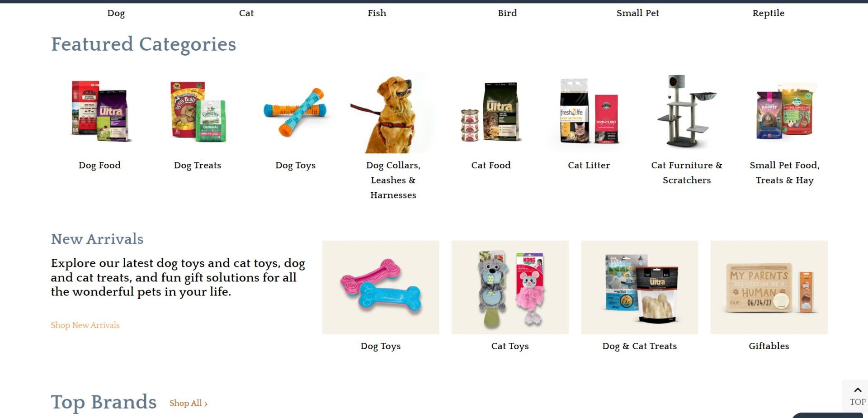Follow the Shop All brands link
The image size is (868, 418).
click(x=188, y=403)
